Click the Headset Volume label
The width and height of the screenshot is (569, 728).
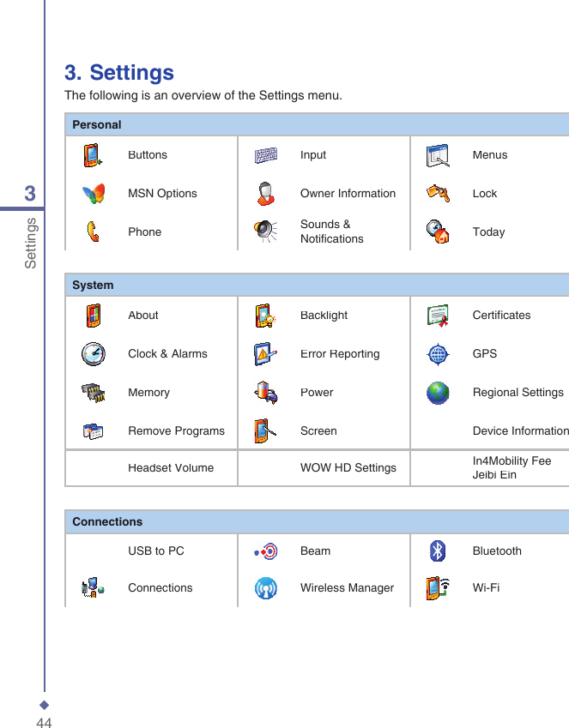pyautogui.click(x=171, y=468)
